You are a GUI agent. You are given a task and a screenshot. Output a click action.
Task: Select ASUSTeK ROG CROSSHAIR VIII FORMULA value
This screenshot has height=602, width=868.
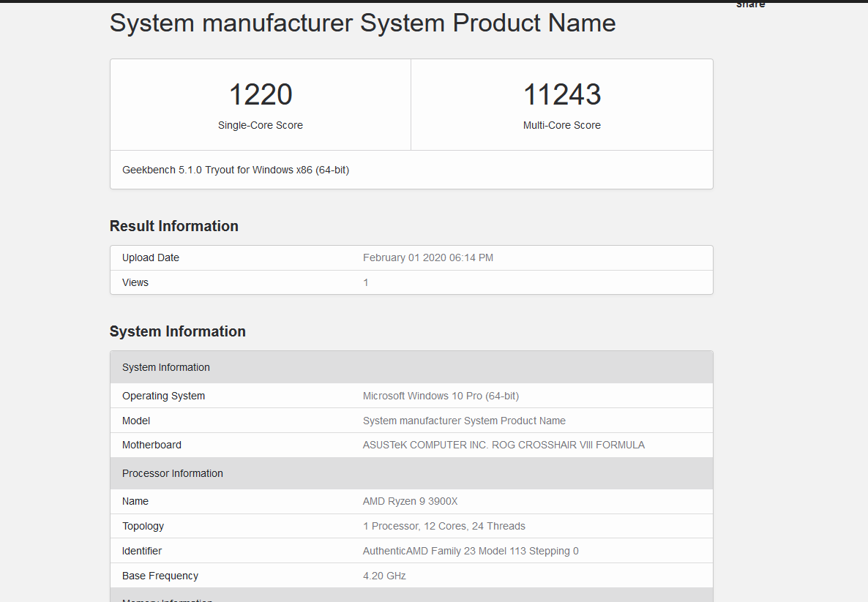pos(504,445)
